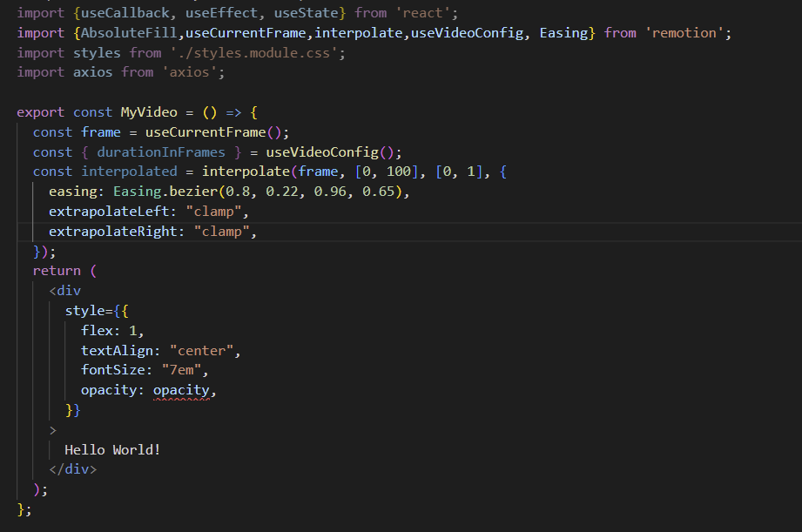Click 'interpolated' variable name in its declaration
Screen dimensions: 802x532
(x=130, y=172)
